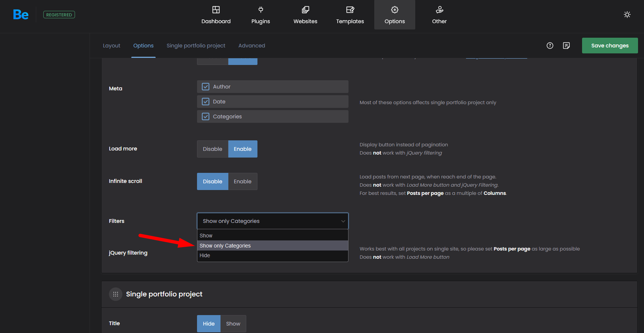Jump to Single portfolio project tab

click(x=196, y=46)
